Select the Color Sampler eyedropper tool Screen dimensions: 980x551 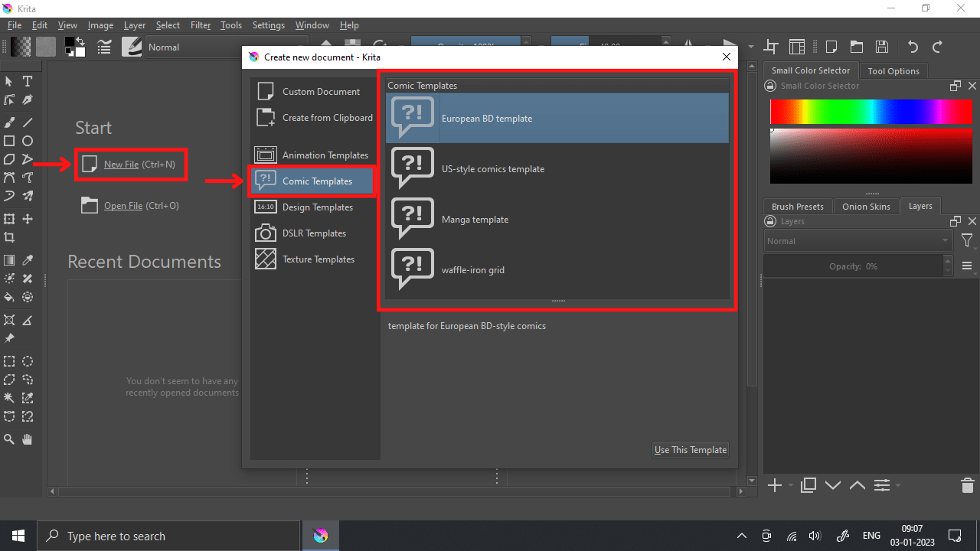[x=28, y=260]
